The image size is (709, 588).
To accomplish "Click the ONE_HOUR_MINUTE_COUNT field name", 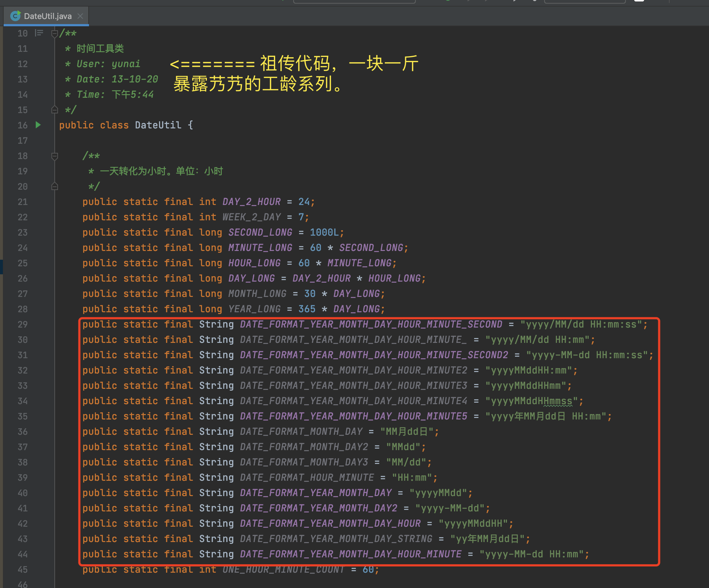I will click(x=283, y=570).
